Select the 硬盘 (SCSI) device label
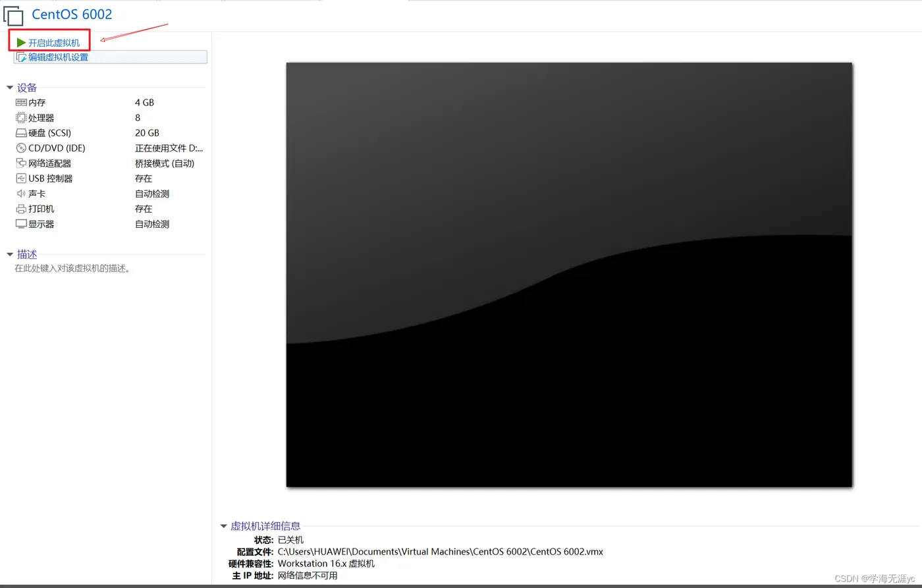The width and height of the screenshot is (922, 588). tap(49, 133)
